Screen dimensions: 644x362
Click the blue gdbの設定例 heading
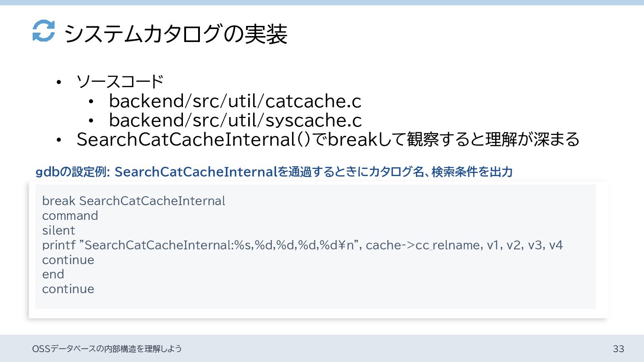click(x=274, y=172)
